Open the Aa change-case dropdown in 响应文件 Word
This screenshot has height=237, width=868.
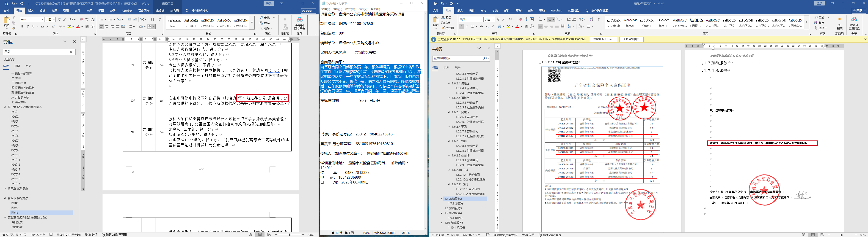tap(512, 19)
